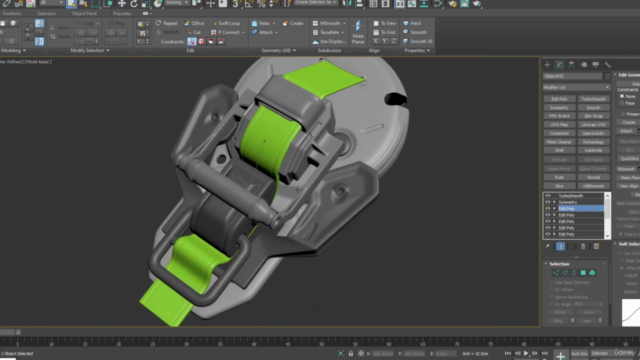
Task: Click the Unwrap UVW modifier button
Action: click(593, 124)
